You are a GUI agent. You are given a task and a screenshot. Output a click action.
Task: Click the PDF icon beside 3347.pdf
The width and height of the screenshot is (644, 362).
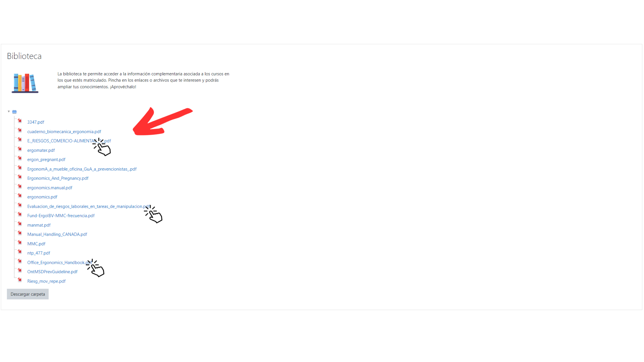[x=20, y=121]
